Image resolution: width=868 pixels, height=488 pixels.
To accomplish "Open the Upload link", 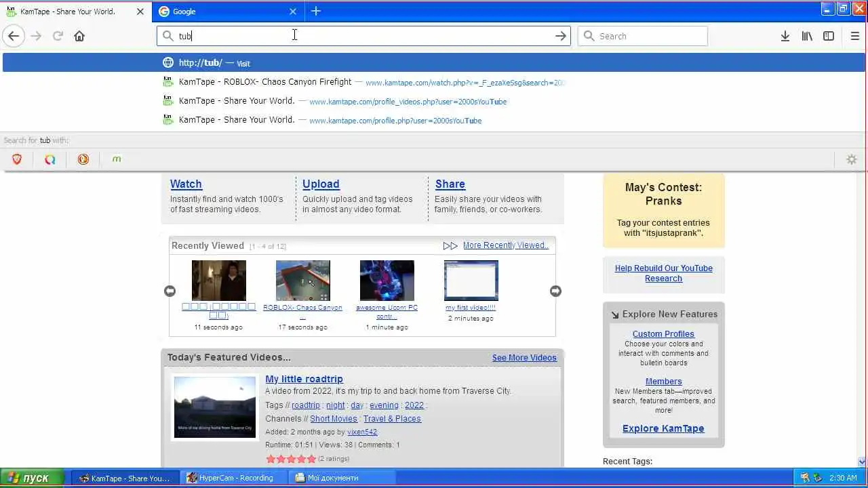I will click(321, 184).
